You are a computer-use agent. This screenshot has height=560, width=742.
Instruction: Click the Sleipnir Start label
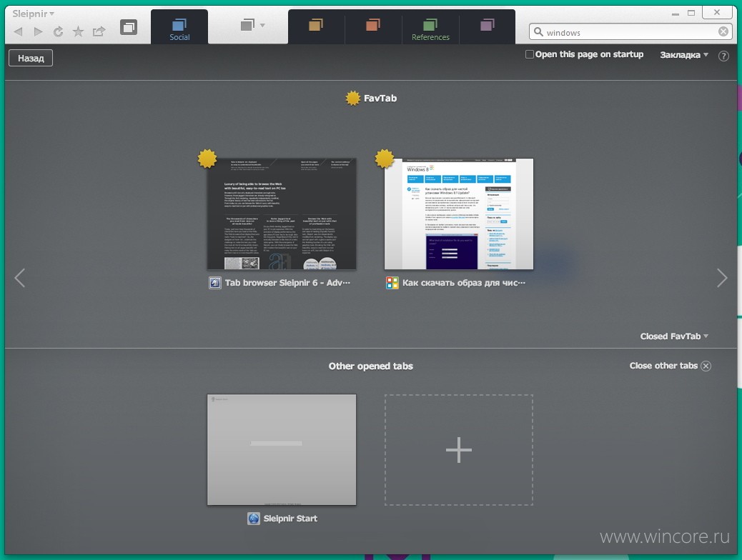pyautogui.click(x=290, y=519)
